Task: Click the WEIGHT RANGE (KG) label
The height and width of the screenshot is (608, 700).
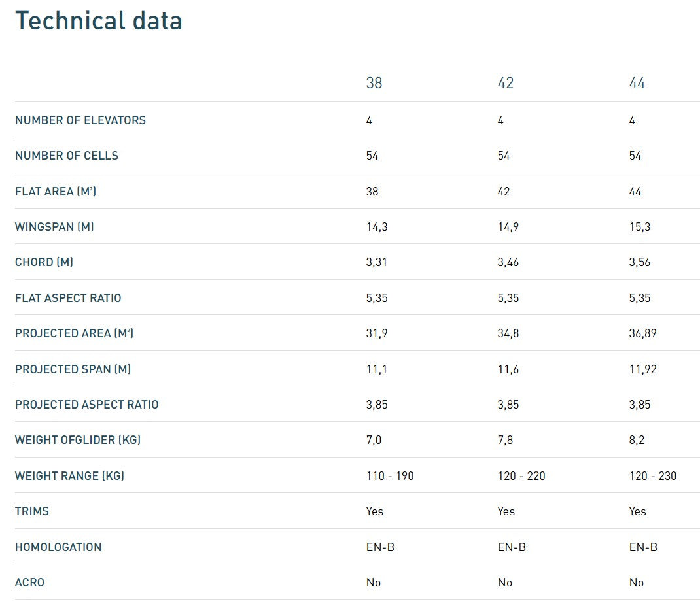Action: (x=69, y=475)
